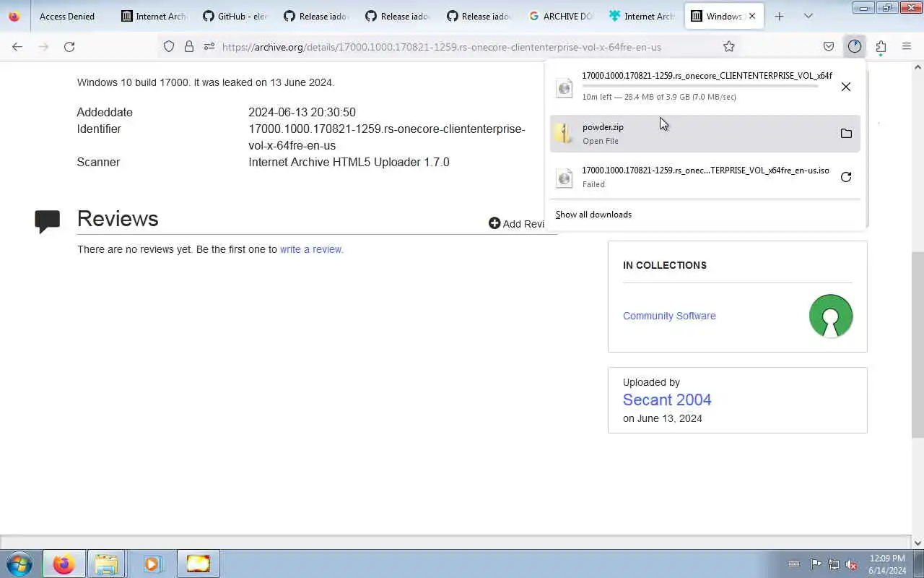The height and width of the screenshot is (578, 924).
Task: Click the failed en-us.iso download entry
Action: 705,177
